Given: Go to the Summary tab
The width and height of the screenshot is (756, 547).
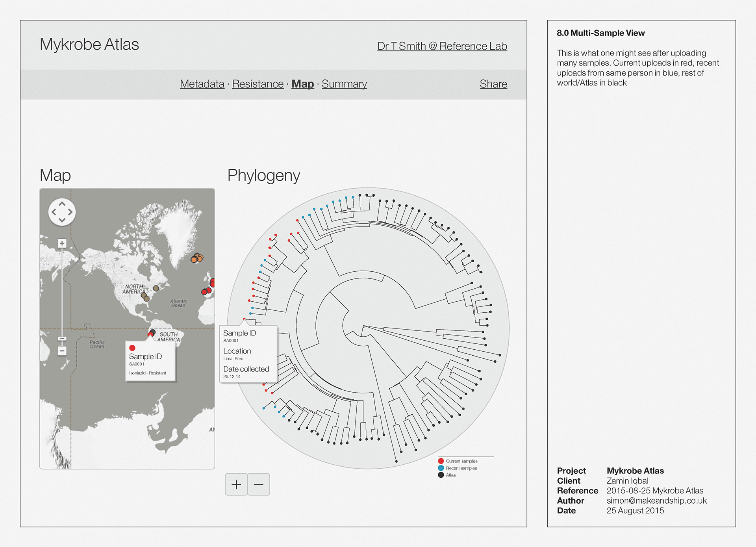Looking at the screenshot, I should (344, 84).
